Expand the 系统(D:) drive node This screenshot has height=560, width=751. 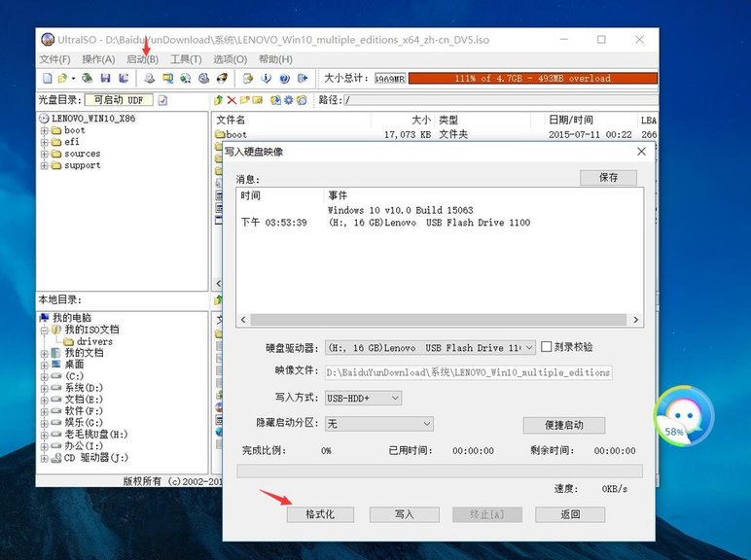click(45, 388)
